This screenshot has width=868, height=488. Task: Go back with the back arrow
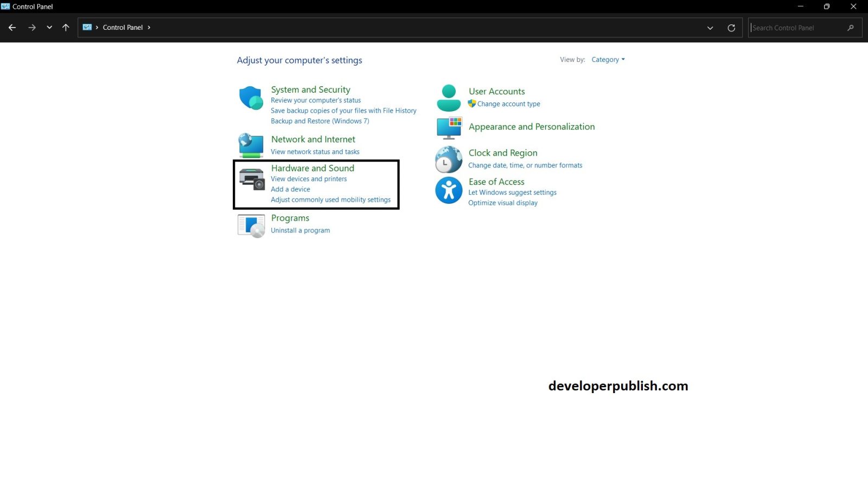point(12,28)
